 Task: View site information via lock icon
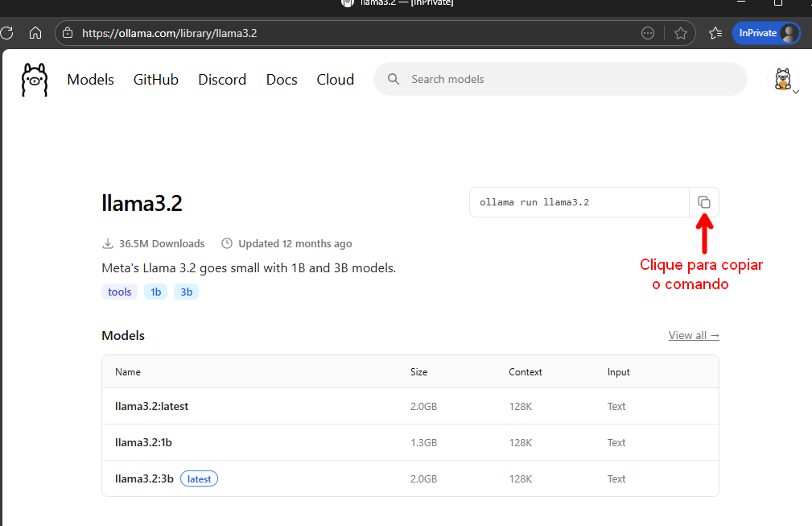[x=68, y=33]
